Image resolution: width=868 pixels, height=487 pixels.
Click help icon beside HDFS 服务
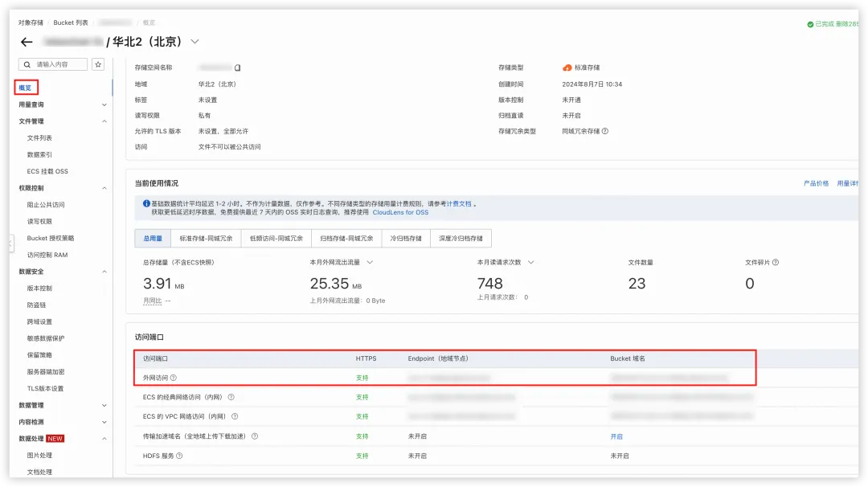tap(179, 456)
